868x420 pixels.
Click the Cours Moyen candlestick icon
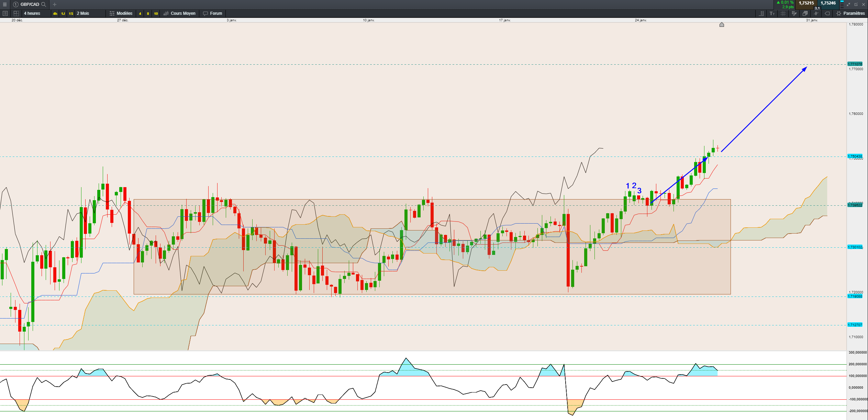[166, 13]
